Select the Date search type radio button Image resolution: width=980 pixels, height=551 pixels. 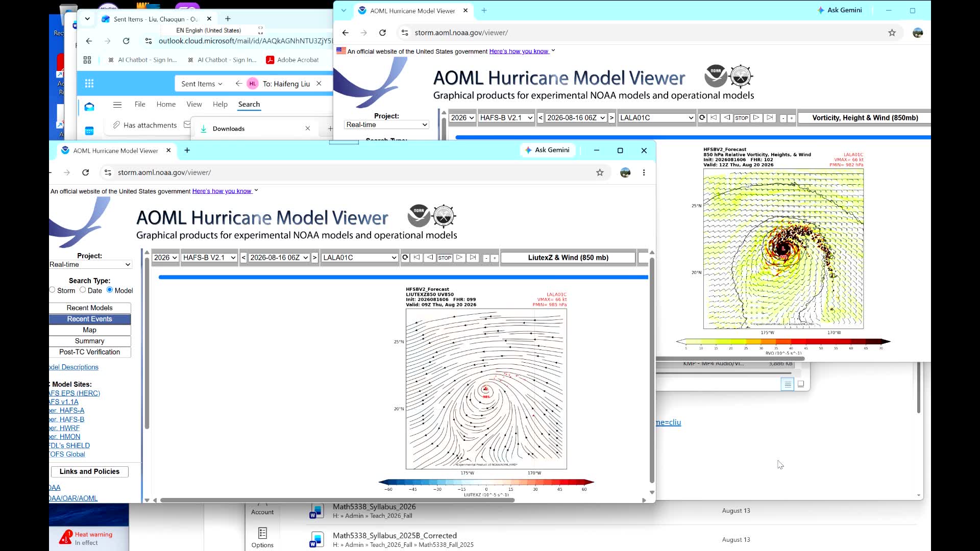point(83,290)
